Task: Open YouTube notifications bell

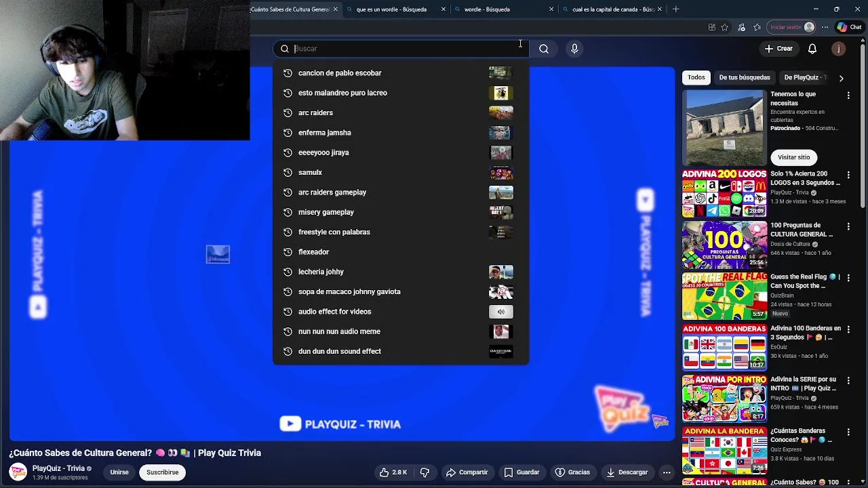Action: [x=812, y=49]
